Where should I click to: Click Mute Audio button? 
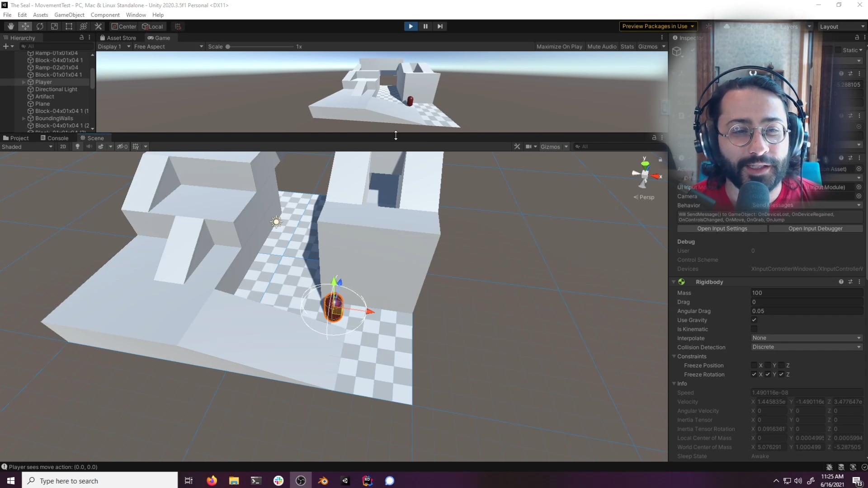click(x=602, y=47)
